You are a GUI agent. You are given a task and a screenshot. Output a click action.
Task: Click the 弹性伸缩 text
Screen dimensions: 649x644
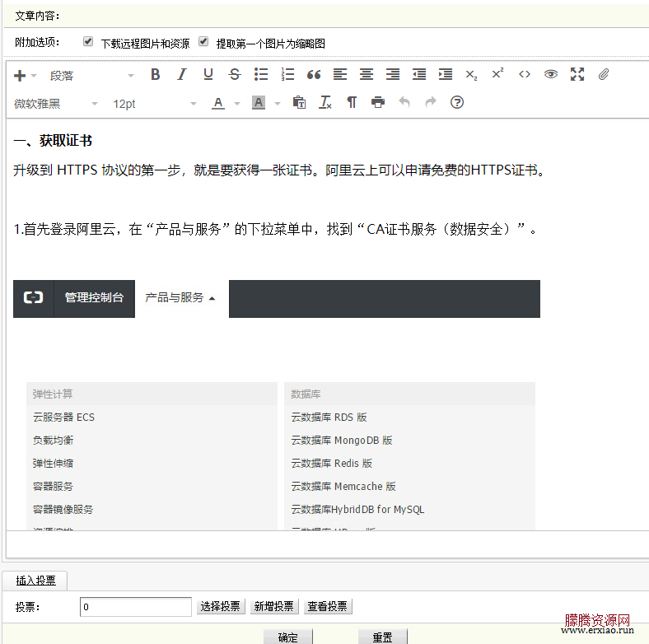point(53,464)
